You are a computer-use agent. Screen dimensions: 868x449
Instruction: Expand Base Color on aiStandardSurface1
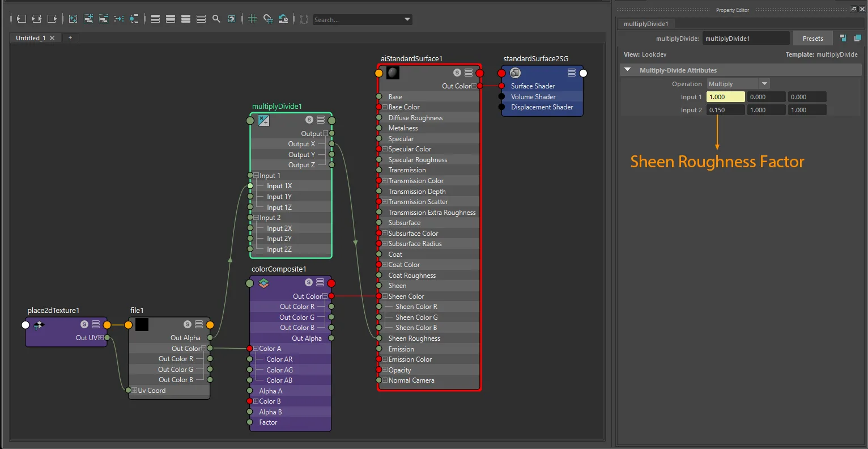coord(385,107)
